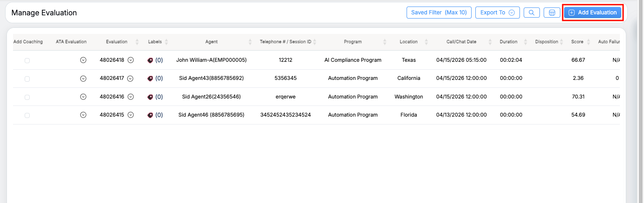644x203 pixels.
Task: Click the search magnifier icon
Action: 532,13
